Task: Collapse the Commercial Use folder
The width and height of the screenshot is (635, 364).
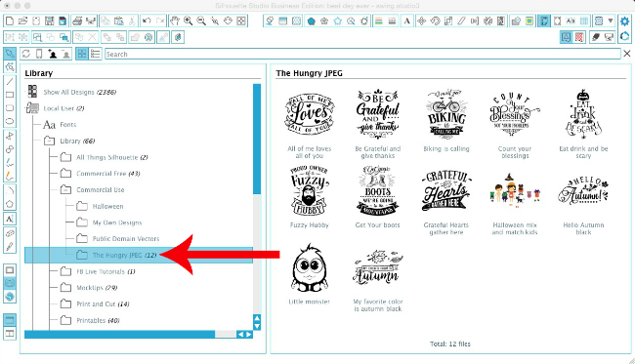Action: click(x=65, y=189)
